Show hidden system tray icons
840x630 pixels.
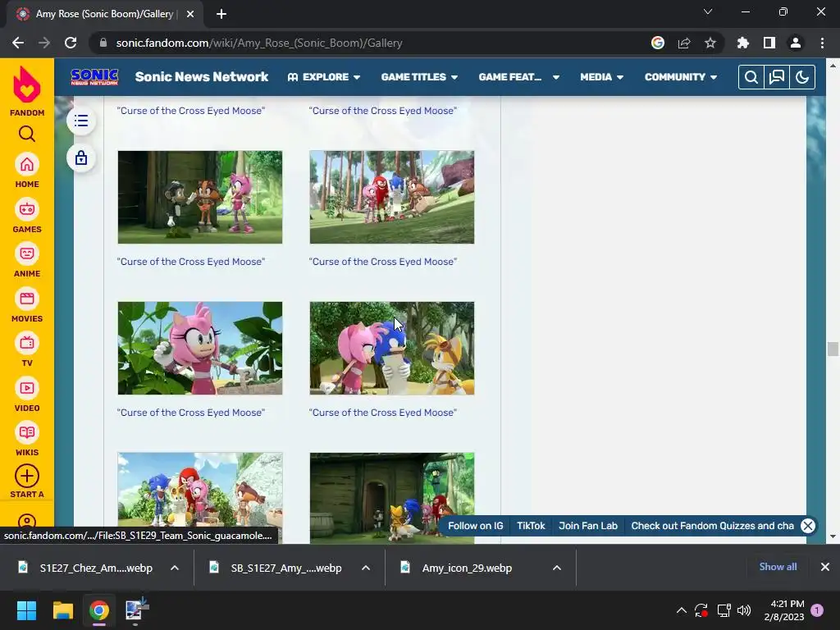pyautogui.click(x=682, y=610)
